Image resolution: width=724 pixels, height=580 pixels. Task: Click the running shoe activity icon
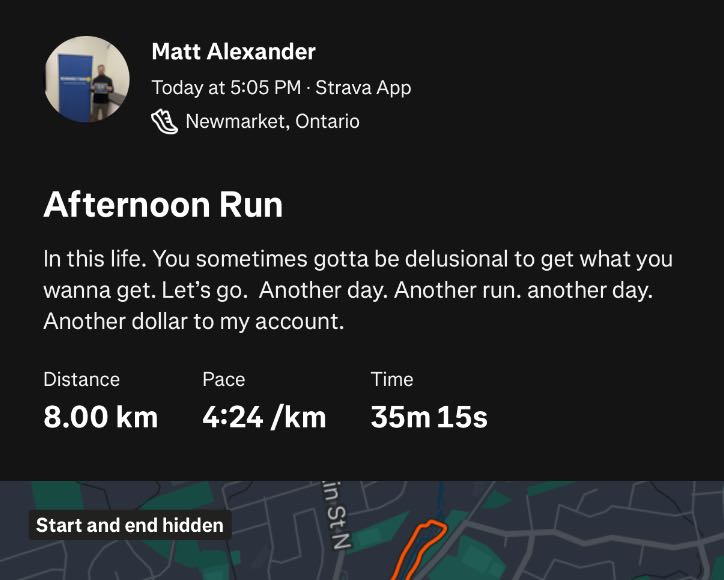click(163, 122)
